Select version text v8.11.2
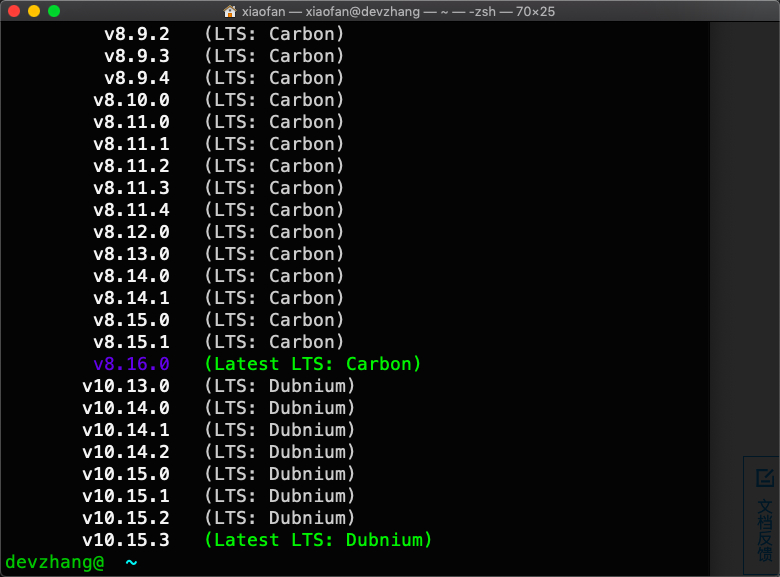 [131, 166]
